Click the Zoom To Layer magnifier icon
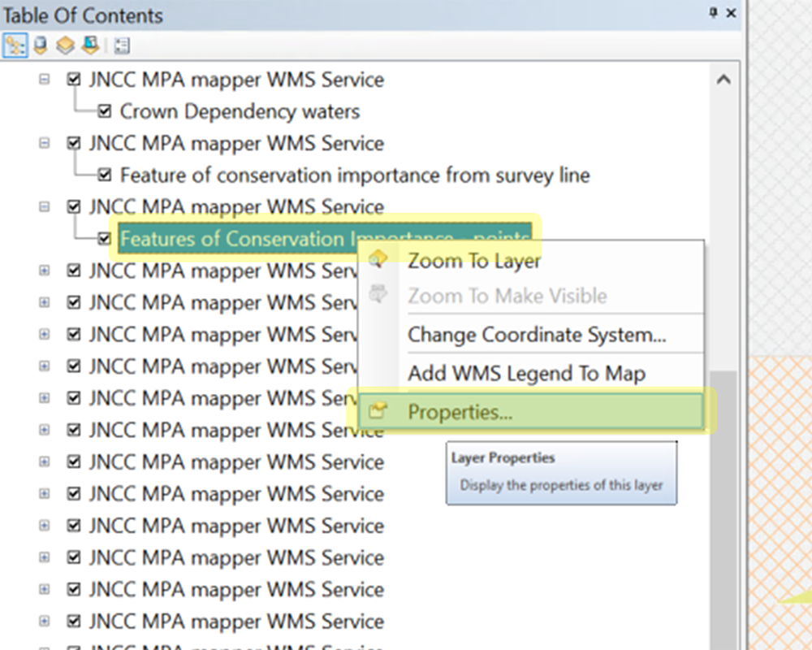The image size is (812, 650). pos(377,260)
